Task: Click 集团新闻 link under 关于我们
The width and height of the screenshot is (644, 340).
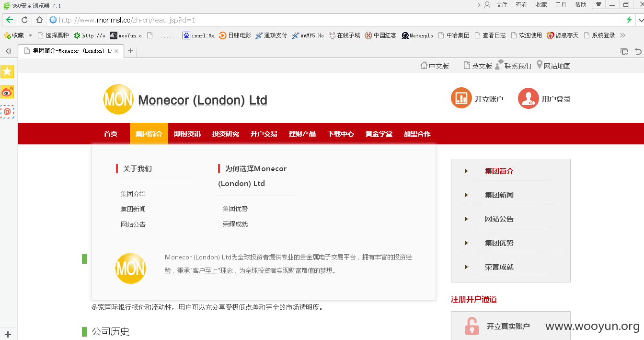Action: 133,209
